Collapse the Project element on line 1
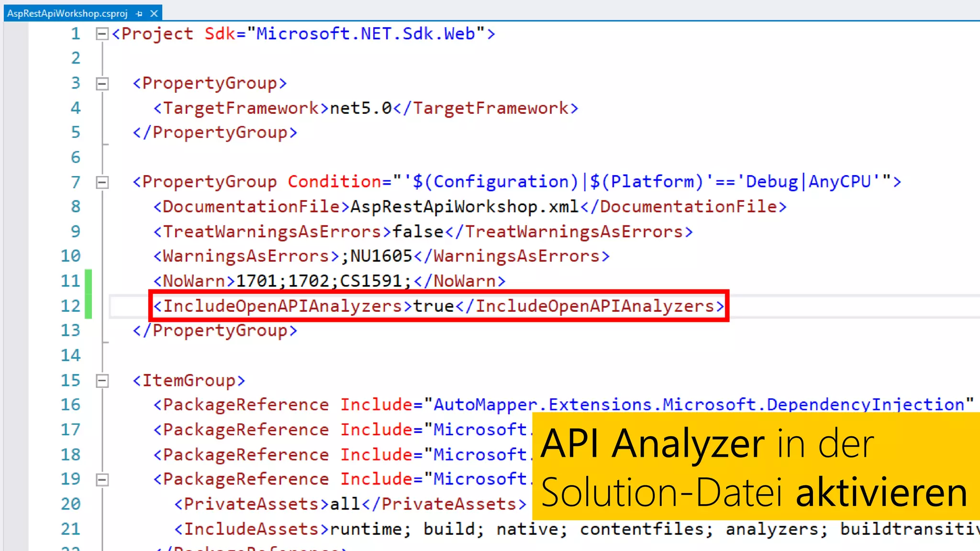The height and width of the screenshot is (551, 980). [102, 34]
